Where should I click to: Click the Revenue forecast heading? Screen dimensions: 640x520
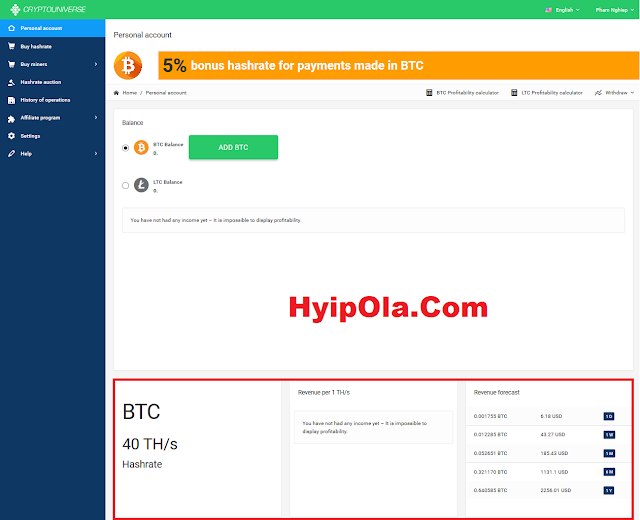pos(496,392)
